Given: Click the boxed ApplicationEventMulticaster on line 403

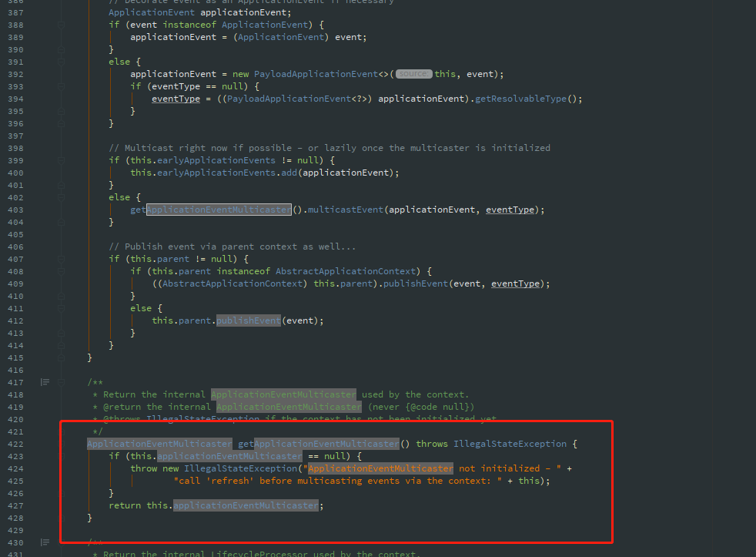Looking at the screenshot, I should [x=219, y=210].
